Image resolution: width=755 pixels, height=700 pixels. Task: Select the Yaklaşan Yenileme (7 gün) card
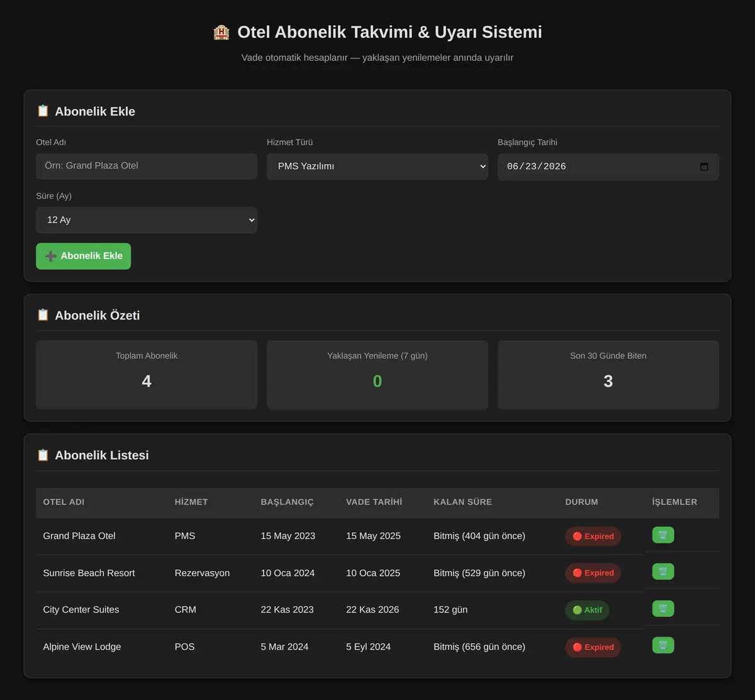pyautogui.click(x=377, y=375)
